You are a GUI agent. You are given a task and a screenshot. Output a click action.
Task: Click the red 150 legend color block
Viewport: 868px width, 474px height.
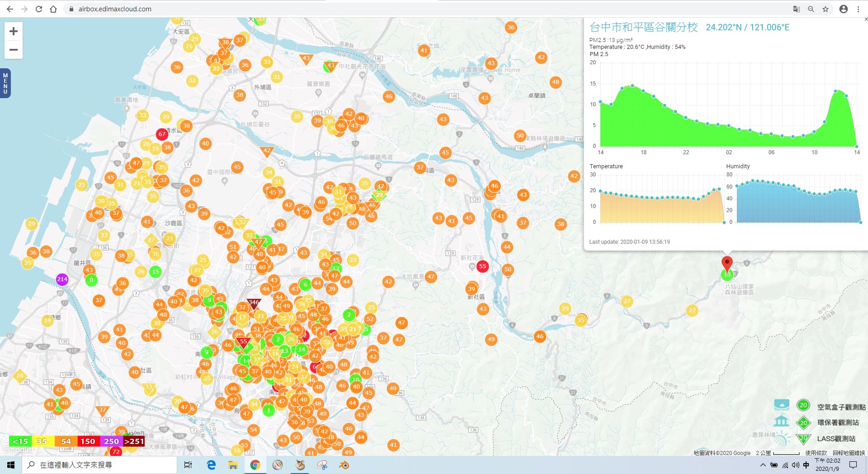(x=88, y=441)
